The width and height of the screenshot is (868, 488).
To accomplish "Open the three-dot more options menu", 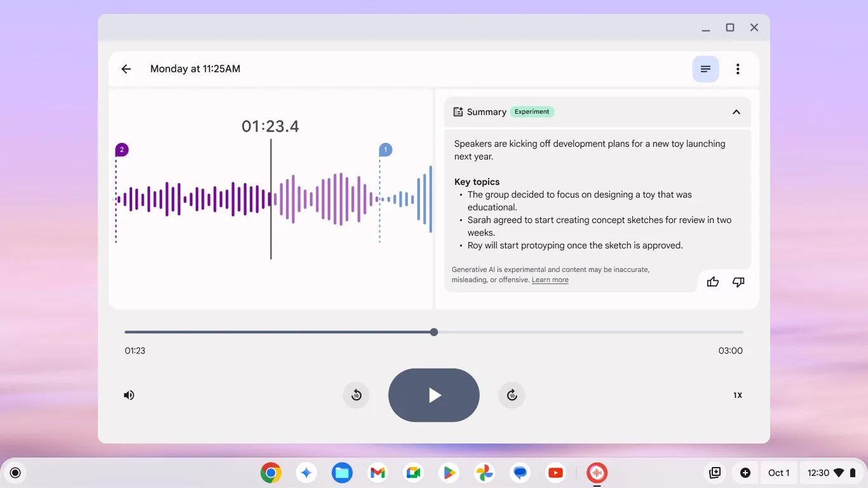I will pyautogui.click(x=738, y=69).
